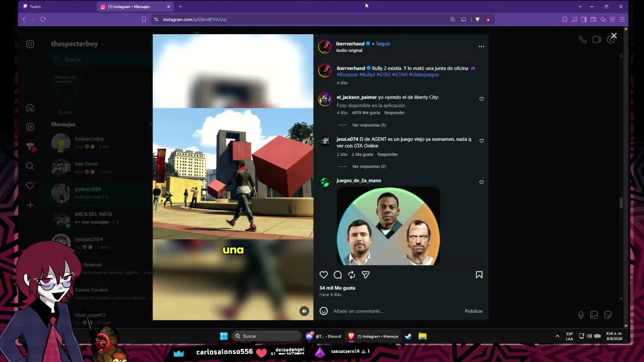
Task: Open the comment bubble icon under post
Action: tap(338, 275)
